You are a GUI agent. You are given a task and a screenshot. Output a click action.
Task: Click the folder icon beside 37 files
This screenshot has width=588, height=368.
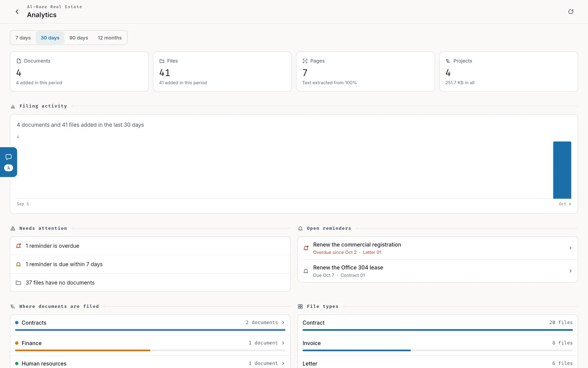click(x=18, y=283)
